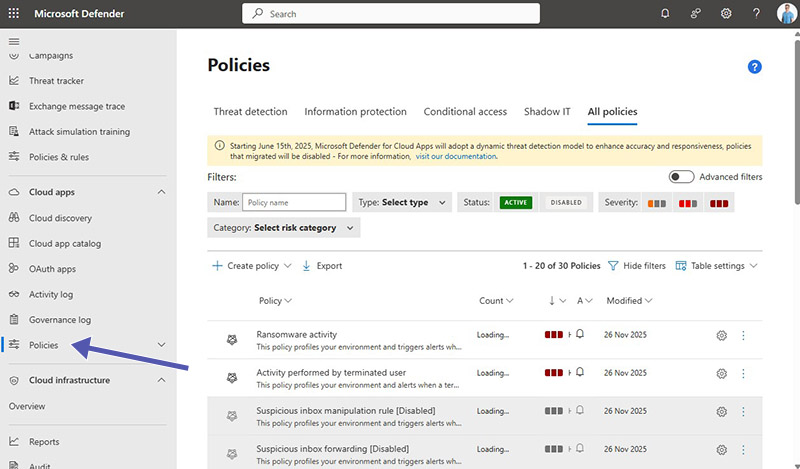Open notifications bell in header
800x469 pixels.
[x=665, y=13]
